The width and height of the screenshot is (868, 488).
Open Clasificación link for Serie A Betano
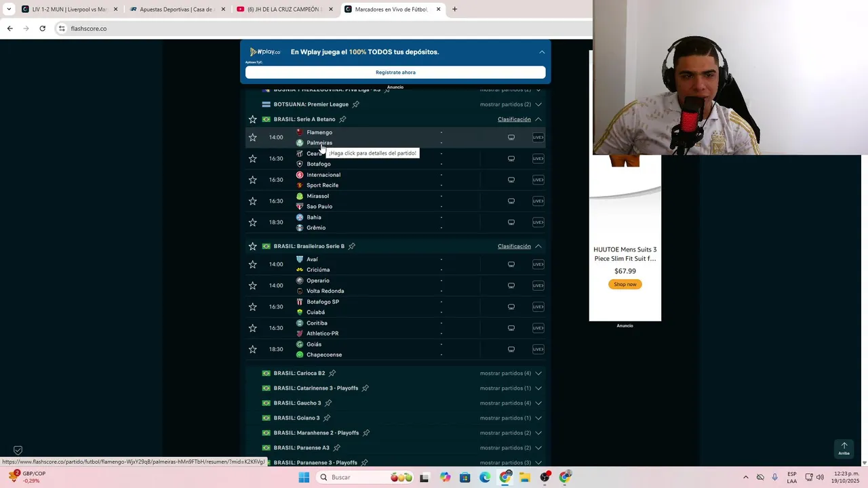(x=514, y=119)
